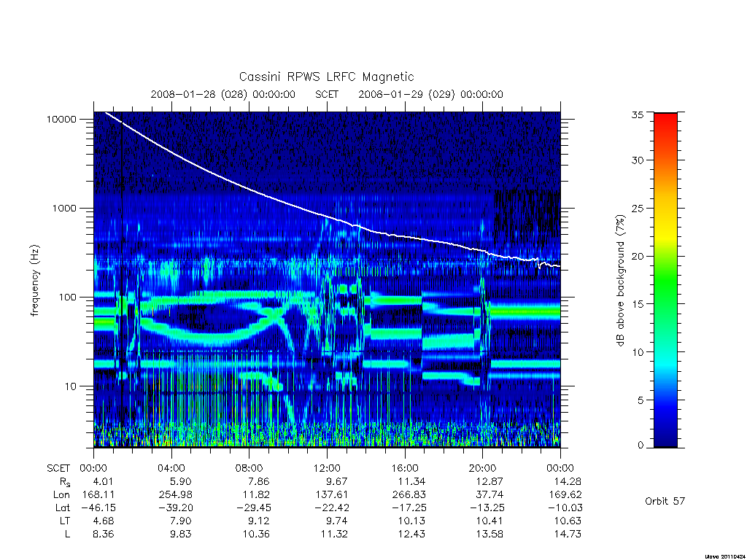The height and width of the screenshot is (560, 747).
Task: Click the colorbar tick label 10
Action: (x=637, y=352)
